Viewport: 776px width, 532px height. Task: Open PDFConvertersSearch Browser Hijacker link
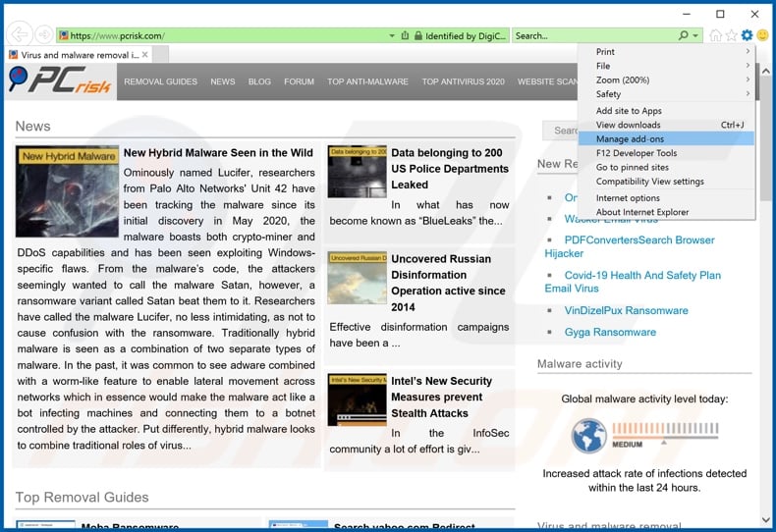[x=630, y=246]
